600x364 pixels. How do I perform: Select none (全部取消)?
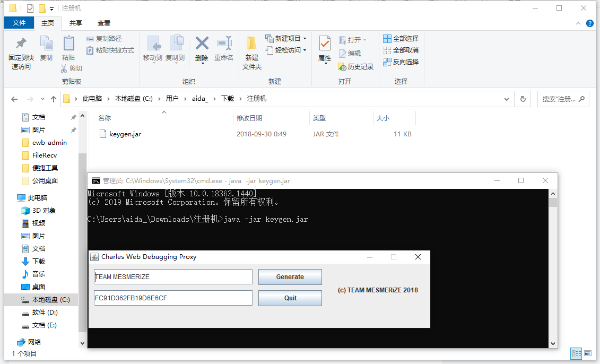[x=401, y=50]
